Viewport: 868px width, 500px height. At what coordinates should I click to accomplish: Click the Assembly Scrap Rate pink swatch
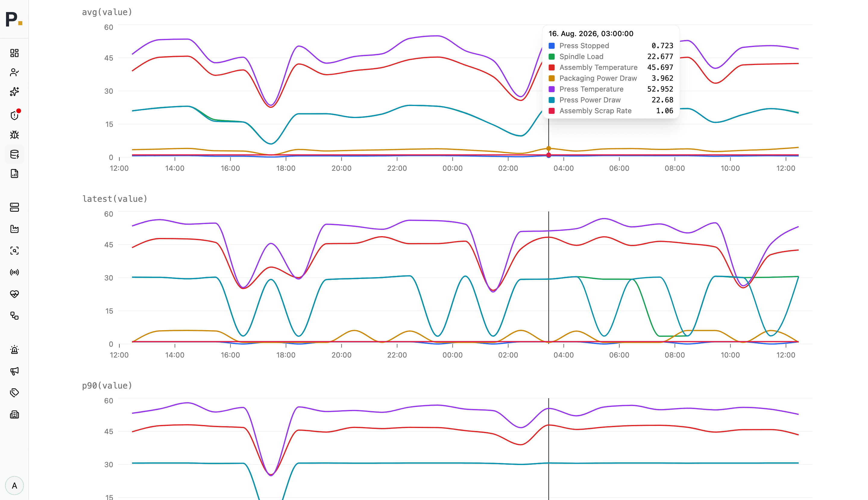(x=552, y=111)
